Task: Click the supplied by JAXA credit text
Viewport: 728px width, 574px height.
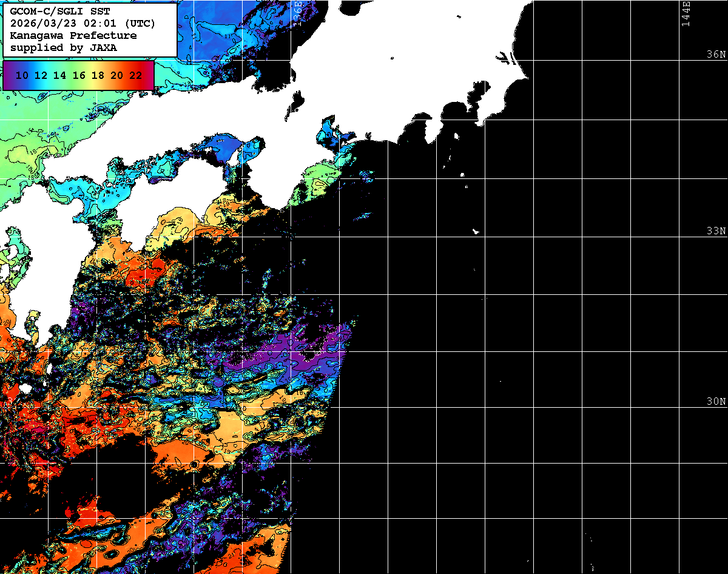Action: point(63,47)
